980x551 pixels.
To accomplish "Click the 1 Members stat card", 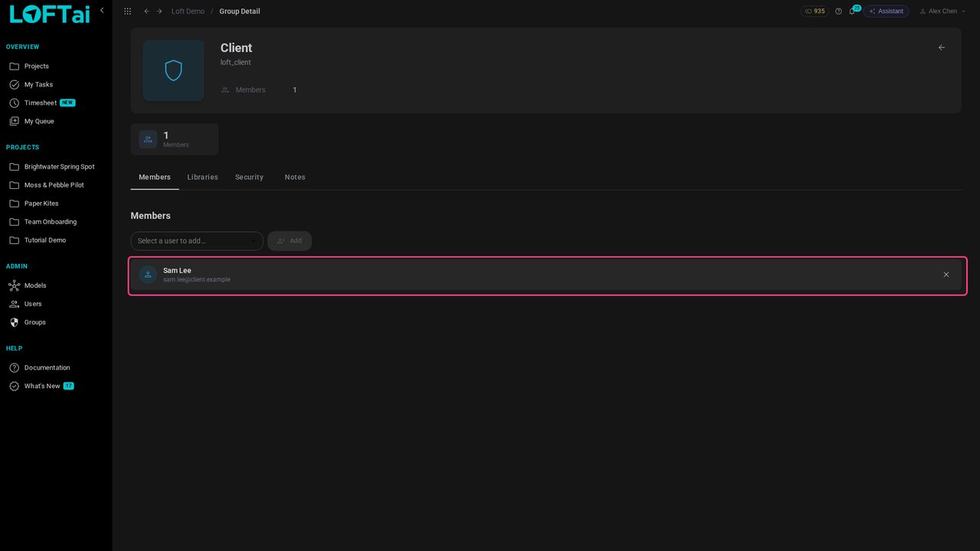I will coord(175,139).
